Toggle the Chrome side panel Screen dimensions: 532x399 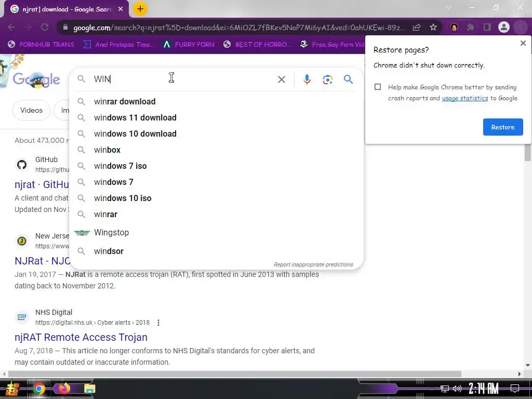[487, 27]
